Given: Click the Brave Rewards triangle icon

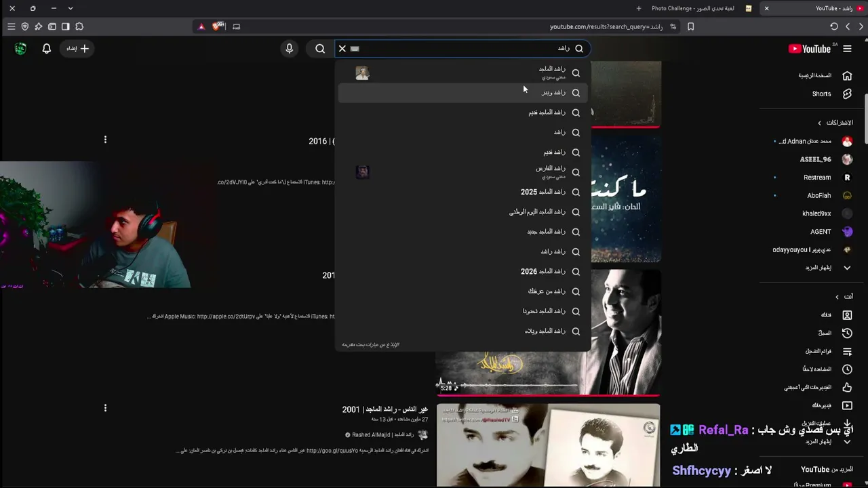Looking at the screenshot, I should pyautogui.click(x=201, y=26).
